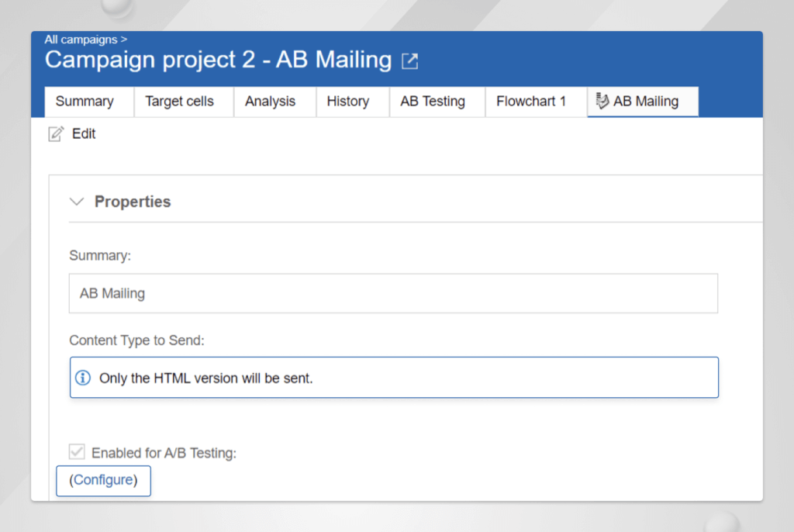Image resolution: width=794 pixels, height=532 pixels.
Task: View the History tab
Action: click(x=349, y=101)
